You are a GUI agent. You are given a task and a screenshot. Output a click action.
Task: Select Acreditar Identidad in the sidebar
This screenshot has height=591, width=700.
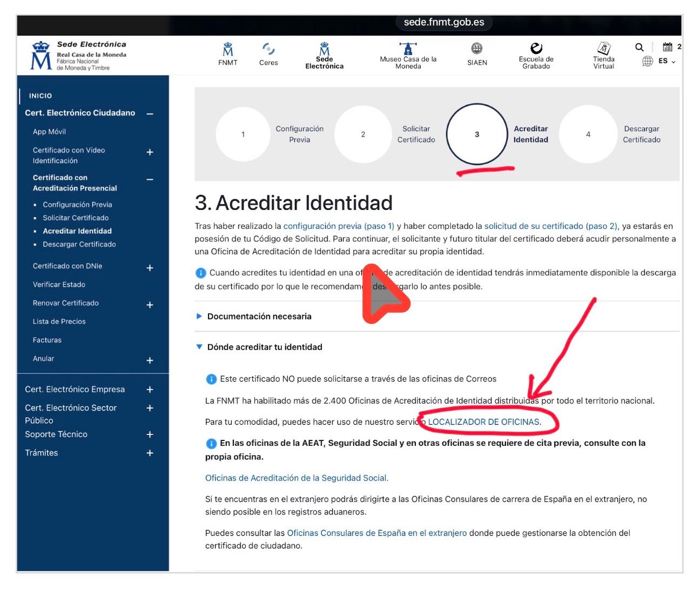tap(77, 230)
